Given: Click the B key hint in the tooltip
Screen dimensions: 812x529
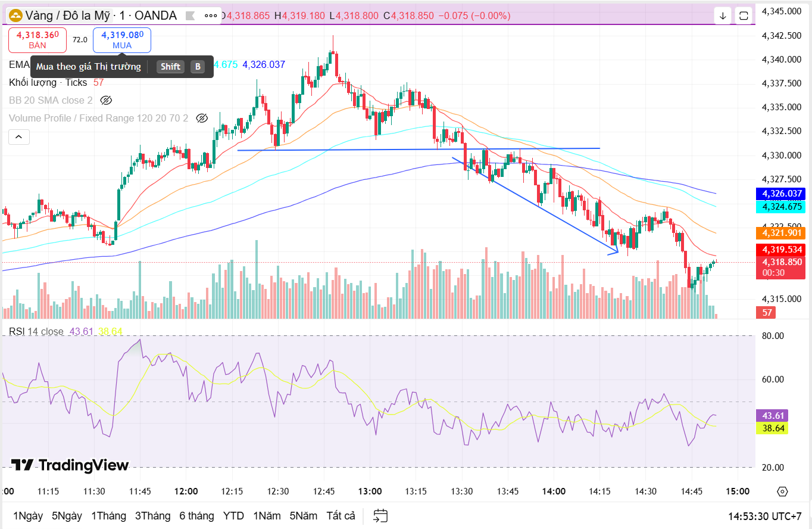Looking at the screenshot, I should pyautogui.click(x=197, y=67).
